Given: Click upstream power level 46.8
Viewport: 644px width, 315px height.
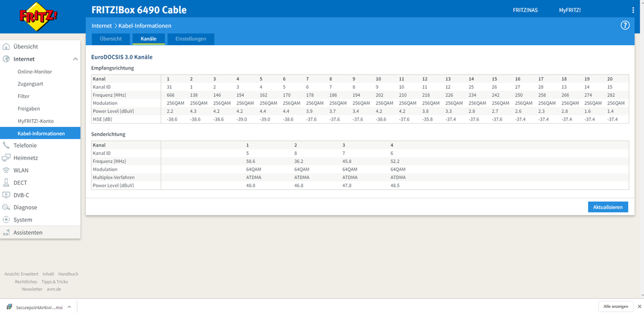Looking at the screenshot, I should (299, 186).
